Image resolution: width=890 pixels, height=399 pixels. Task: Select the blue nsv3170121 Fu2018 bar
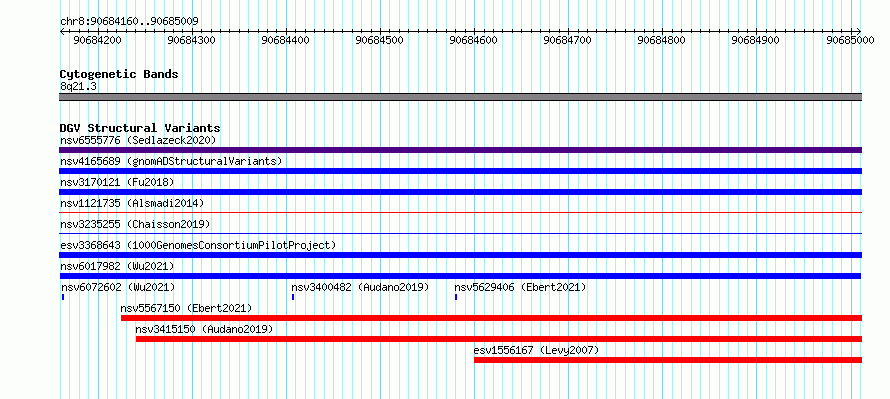pyautogui.click(x=460, y=192)
